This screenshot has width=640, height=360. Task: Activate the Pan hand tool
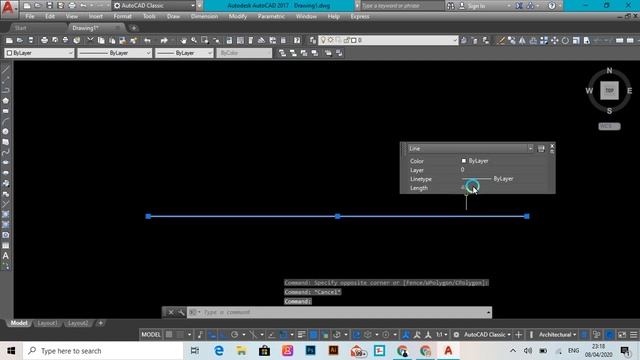pyautogui.click(x=183, y=40)
